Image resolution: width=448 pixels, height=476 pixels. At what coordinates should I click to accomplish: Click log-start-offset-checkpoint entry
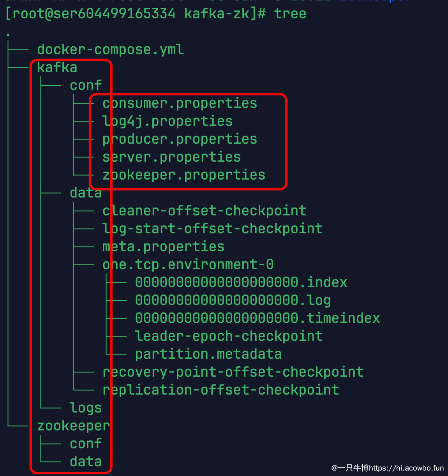click(212, 229)
